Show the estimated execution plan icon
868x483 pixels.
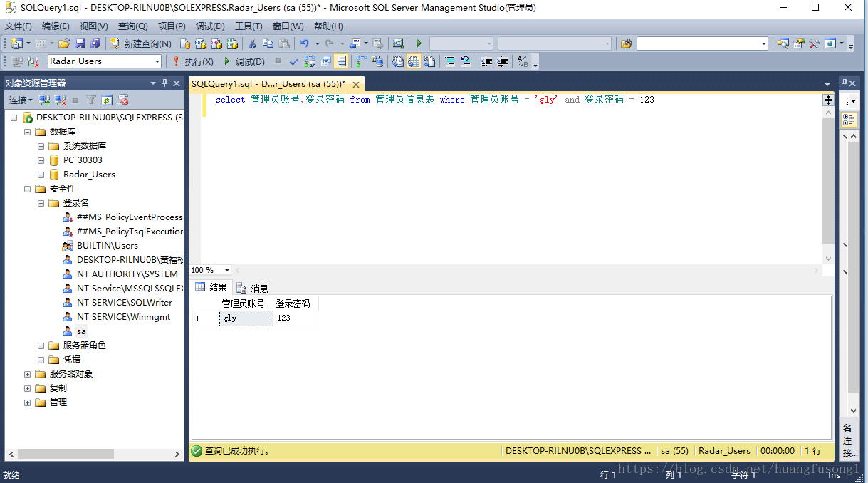pos(310,61)
